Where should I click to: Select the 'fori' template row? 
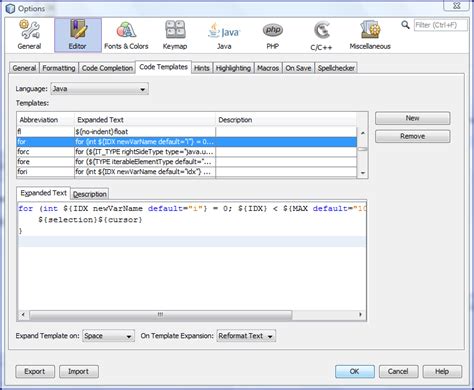tap(187, 172)
